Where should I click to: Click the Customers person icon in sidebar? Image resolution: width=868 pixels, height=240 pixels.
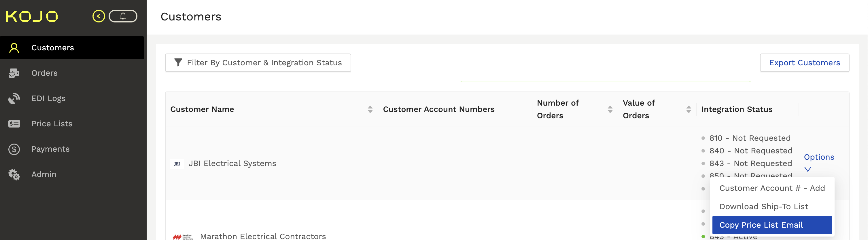pos(14,48)
